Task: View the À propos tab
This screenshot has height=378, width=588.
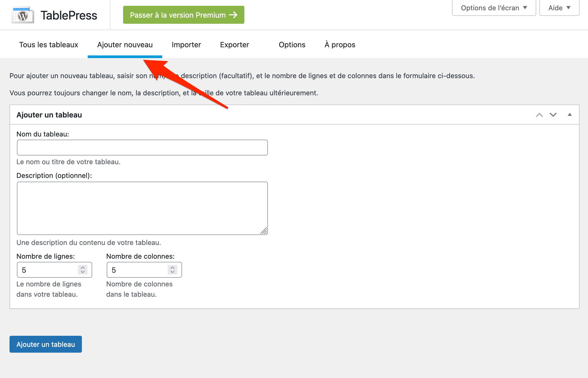Action: [340, 45]
